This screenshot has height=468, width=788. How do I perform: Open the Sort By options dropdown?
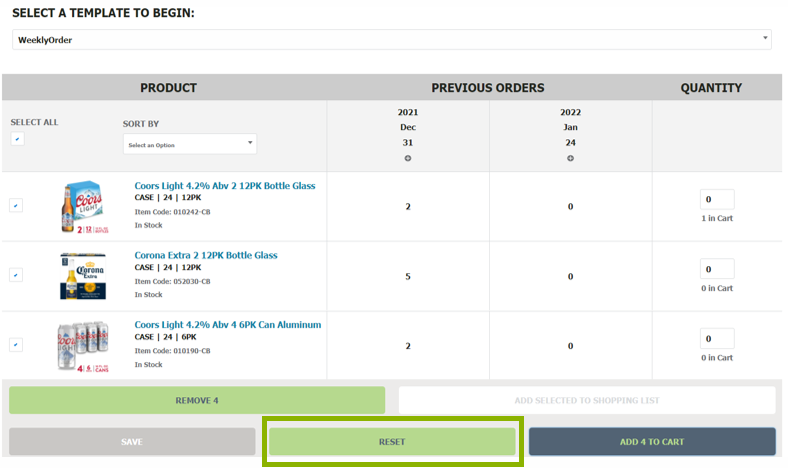189,144
